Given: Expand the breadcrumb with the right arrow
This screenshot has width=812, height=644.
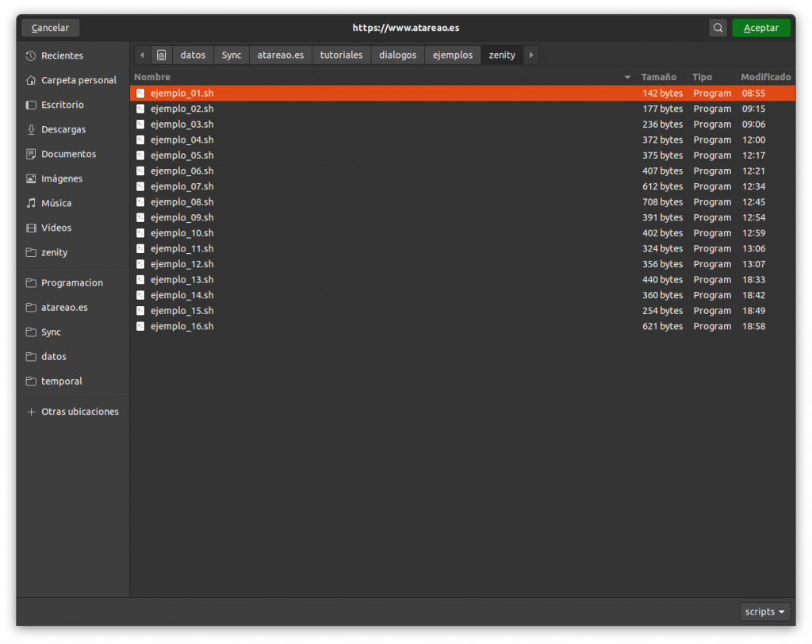Looking at the screenshot, I should click(x=530, y=55).
